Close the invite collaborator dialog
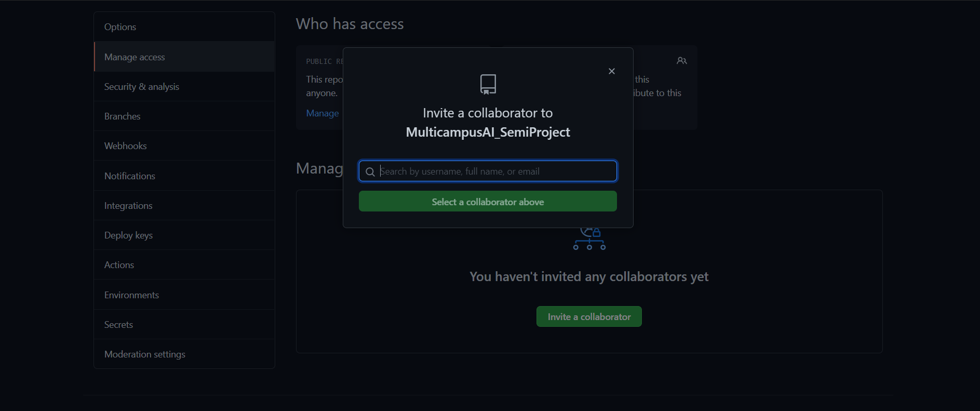This screenshot has width=980, height=411. [x=612, y=71]
